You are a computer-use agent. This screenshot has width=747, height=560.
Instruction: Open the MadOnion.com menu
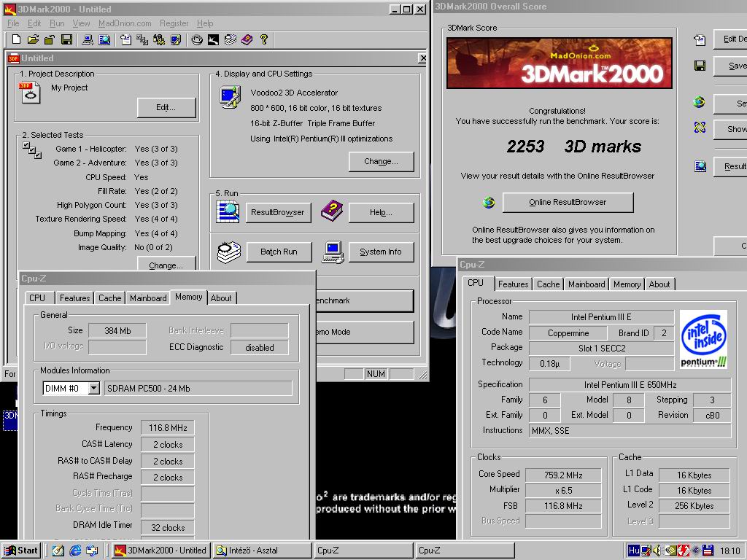(125, 23)
